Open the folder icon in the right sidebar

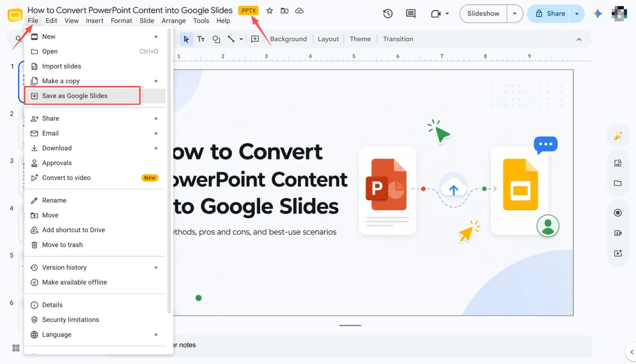[618, 183]
